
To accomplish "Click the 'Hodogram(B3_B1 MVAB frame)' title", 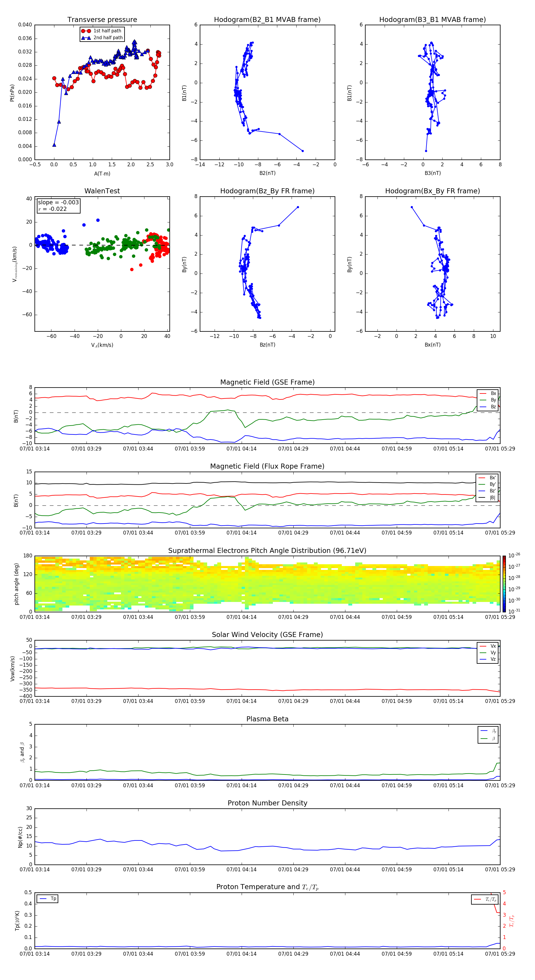I will point(432,19).
